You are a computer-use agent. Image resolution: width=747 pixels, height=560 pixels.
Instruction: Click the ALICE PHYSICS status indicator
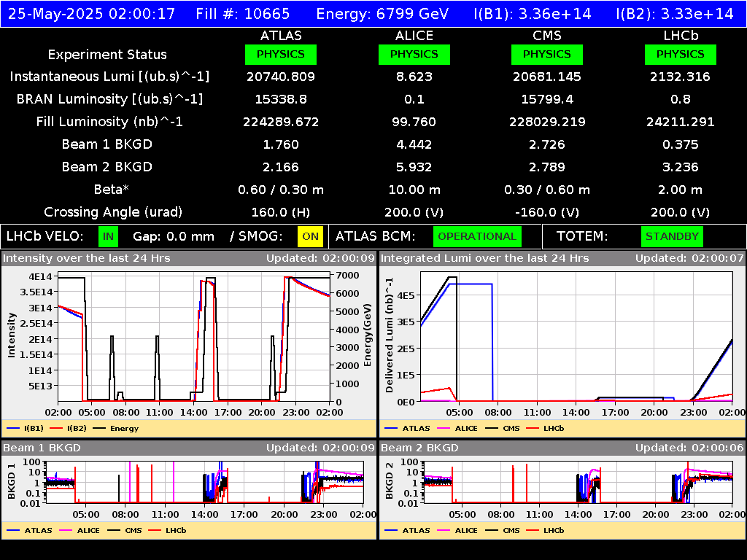point(414,54)
